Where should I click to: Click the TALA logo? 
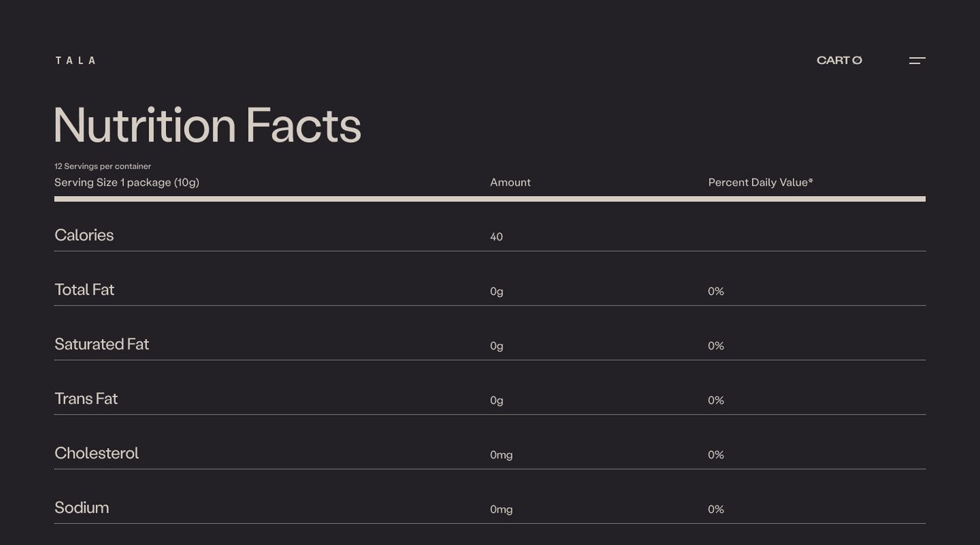pyautogui.click(x=76, y=60)
